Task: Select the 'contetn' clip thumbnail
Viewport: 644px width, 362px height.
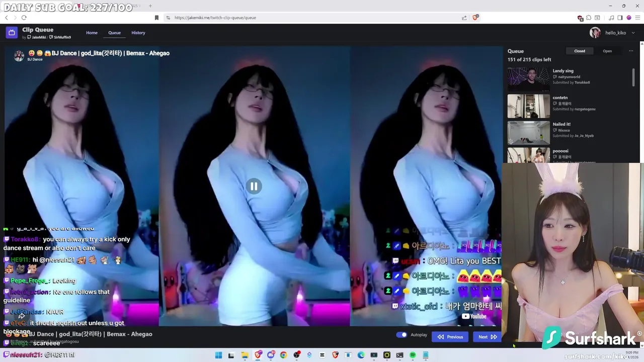Action: click(x=529, y=106)
